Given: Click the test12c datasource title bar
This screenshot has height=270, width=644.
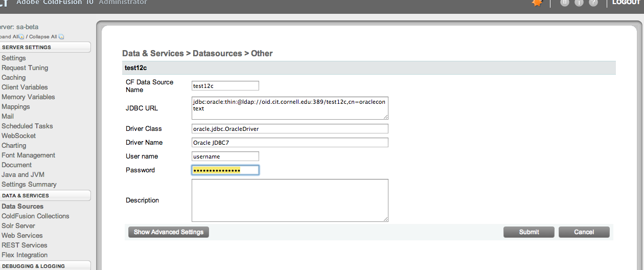Looking at the screenshot, I should (369, 68).
